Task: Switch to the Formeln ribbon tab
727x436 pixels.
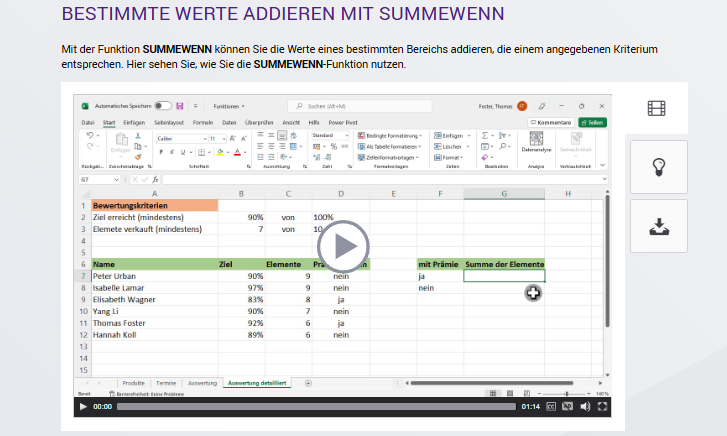Action: [x=203, y=122]
